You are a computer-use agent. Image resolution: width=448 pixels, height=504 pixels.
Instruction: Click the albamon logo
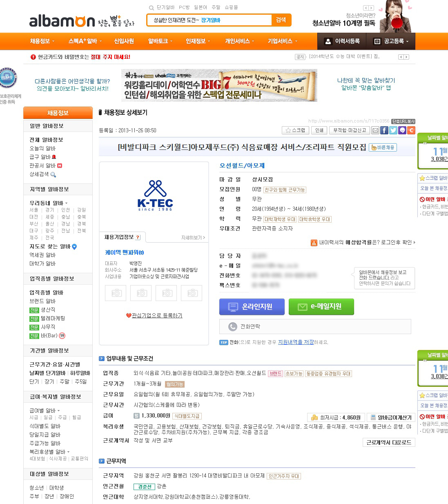pos(62,20)
